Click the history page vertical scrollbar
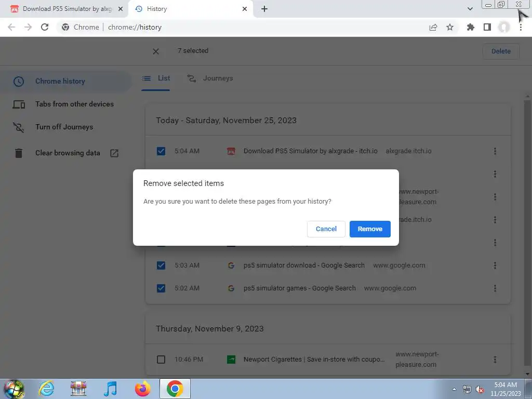This screenshot has width=532, height=399. pyautogui.click(x=527, y=234)
